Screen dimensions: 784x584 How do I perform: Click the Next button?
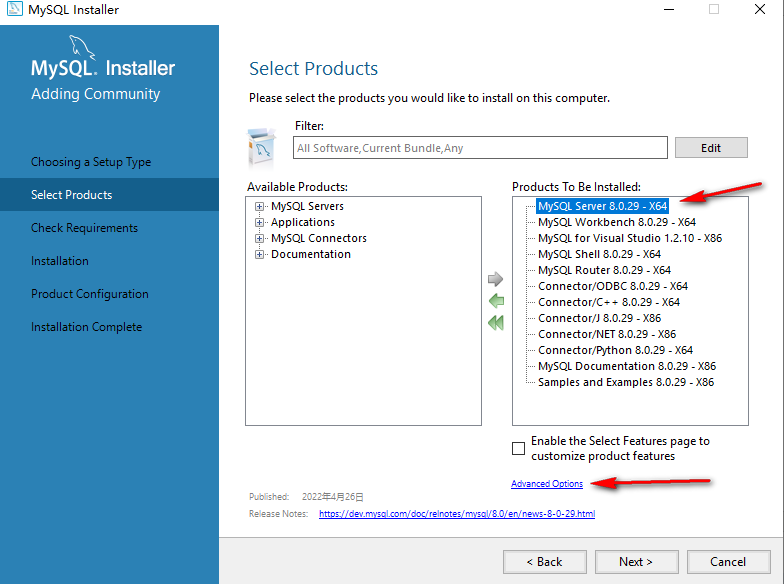coord(636,562)
